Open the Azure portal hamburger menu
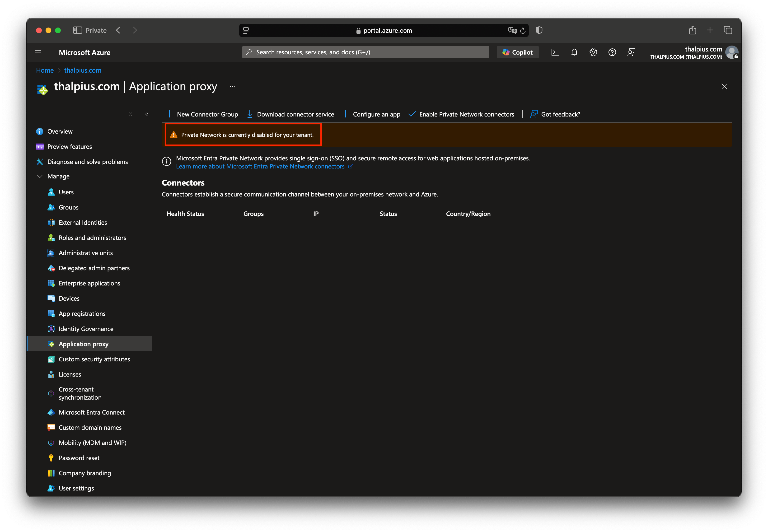768x532 pixels. tap(38, 52)
